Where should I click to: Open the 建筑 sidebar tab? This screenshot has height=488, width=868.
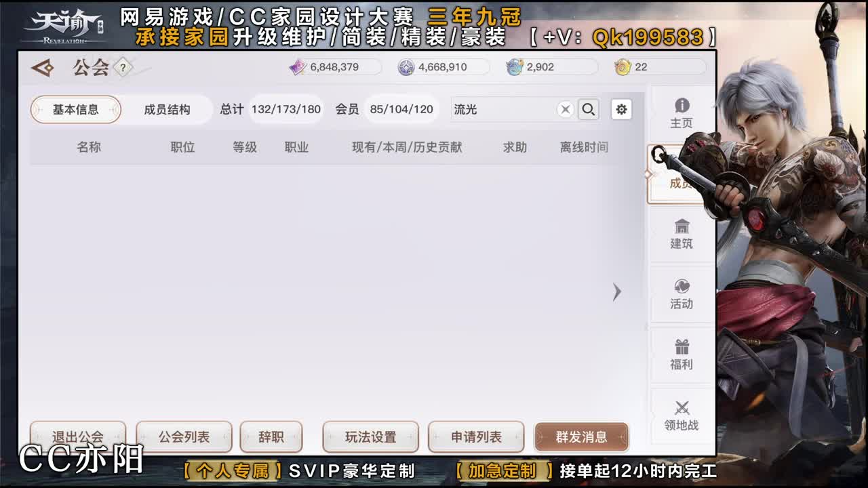pos(682,234)
